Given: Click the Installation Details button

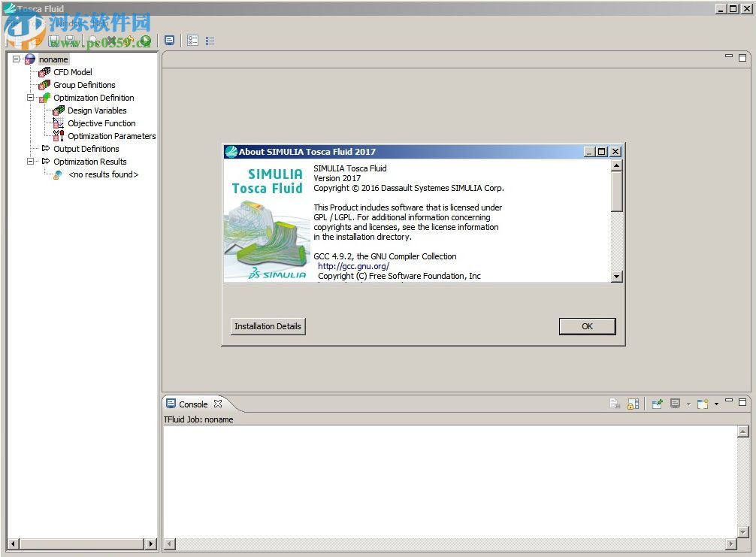Looking at the screenshot, I should (268, 326).
